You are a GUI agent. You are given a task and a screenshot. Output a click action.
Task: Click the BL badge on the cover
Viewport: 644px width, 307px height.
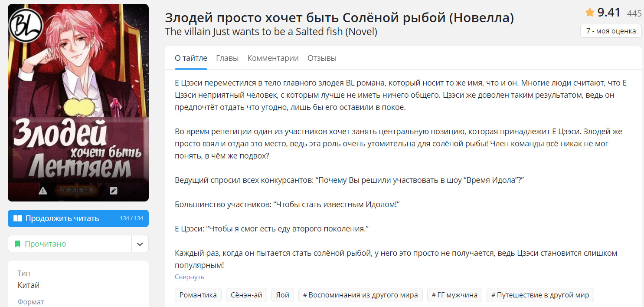pyautogui.click(x=26, y=26)
